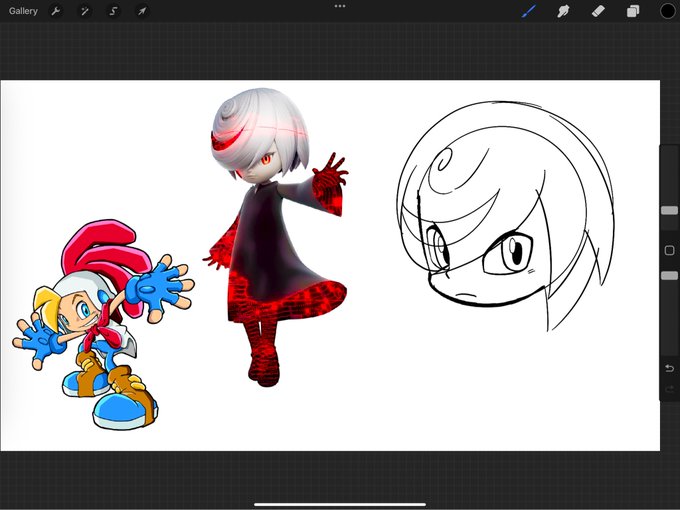The image size is (680, 510).
Task: Activate the Transform arrow tool
Action: point(142,11)
